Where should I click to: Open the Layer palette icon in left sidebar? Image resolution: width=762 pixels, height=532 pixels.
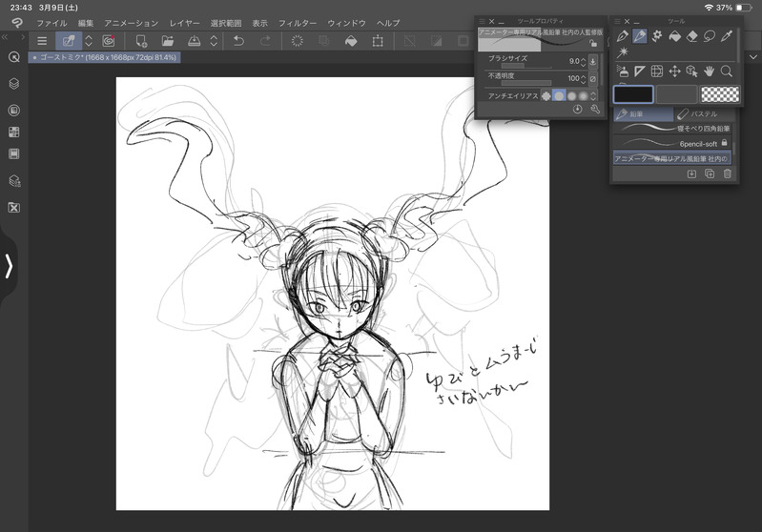(x=14, y=84)
